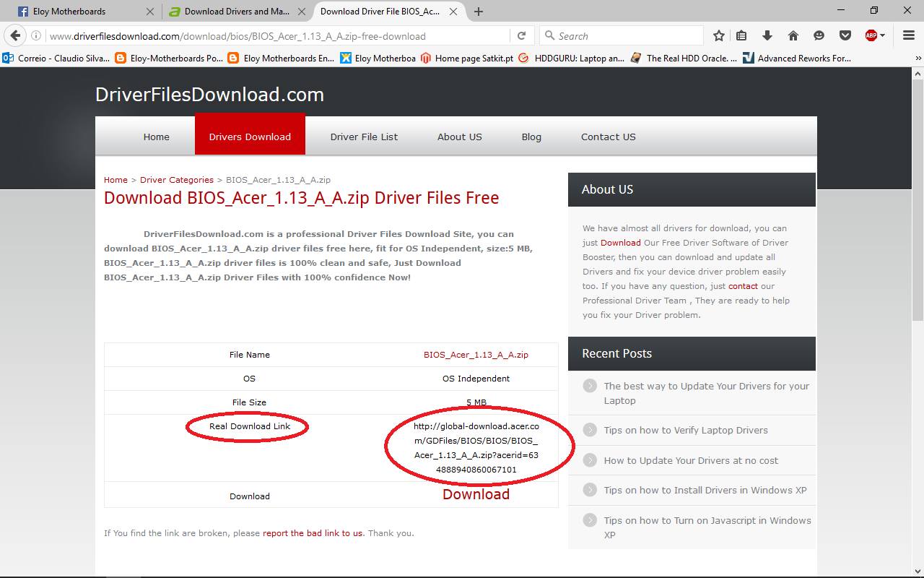Open the Pocket icon in toolbar
The width and height of the screenshot is (924, 578).
(845, 35)
